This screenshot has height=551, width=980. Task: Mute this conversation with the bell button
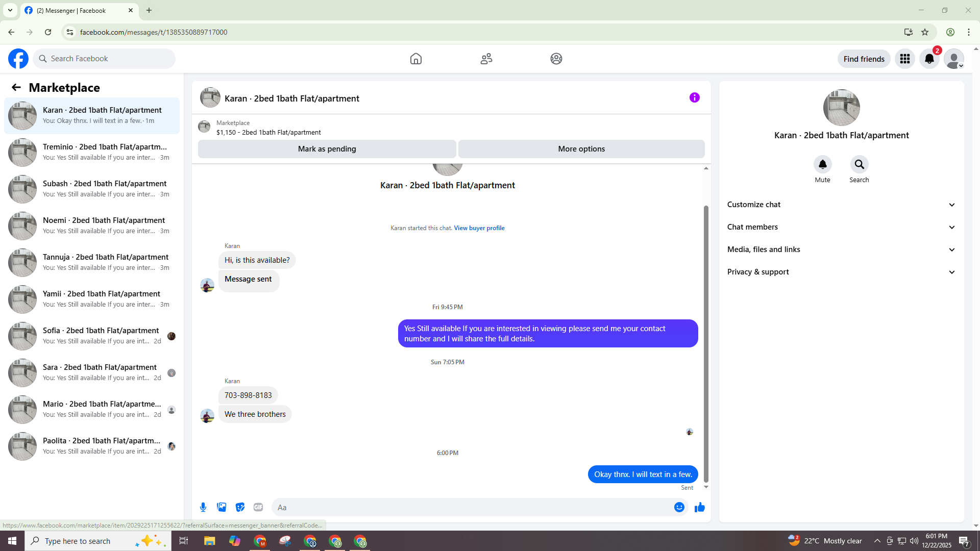tap(822, 164)
